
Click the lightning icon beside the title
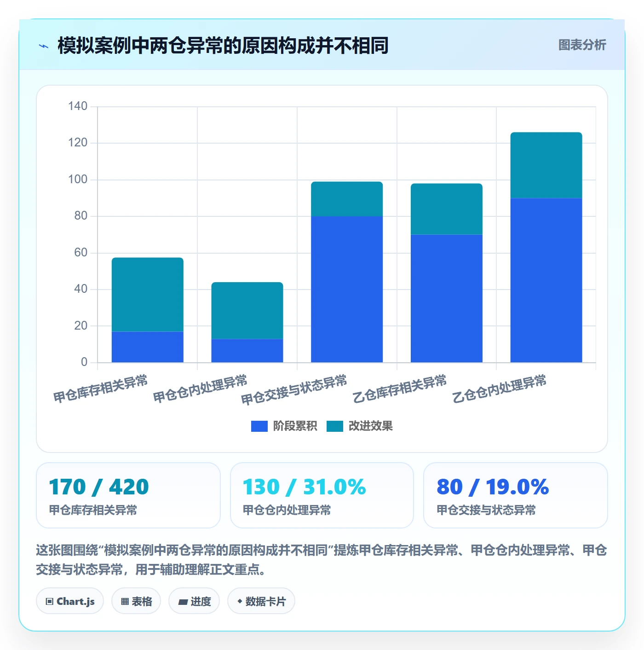pos(44,46)
